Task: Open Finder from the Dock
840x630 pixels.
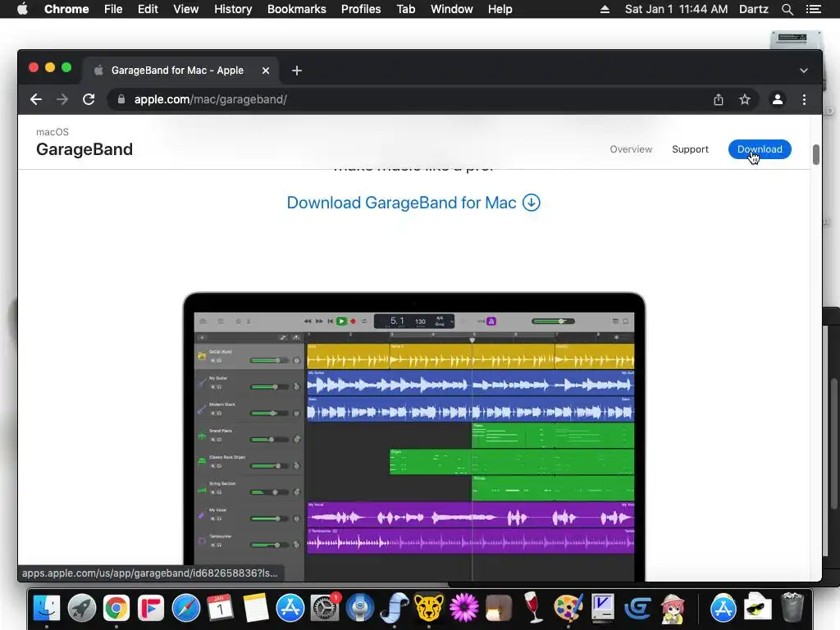Action: 47,608
